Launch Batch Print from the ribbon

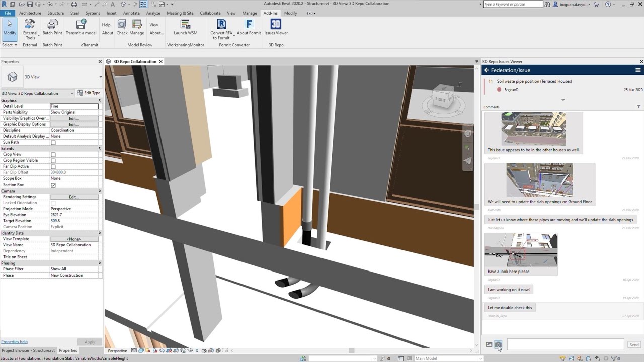[x=52, y=28]
